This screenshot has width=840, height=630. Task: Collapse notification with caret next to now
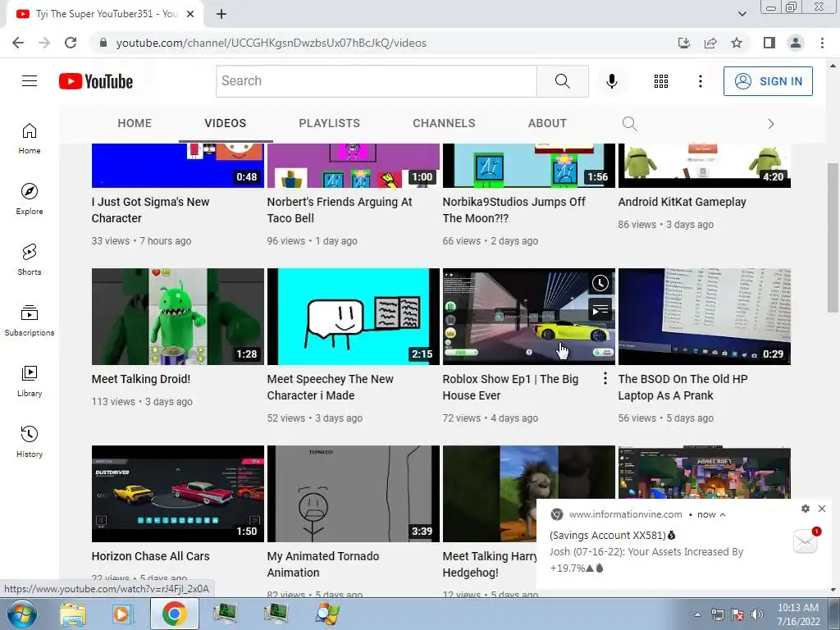point(723,514)
